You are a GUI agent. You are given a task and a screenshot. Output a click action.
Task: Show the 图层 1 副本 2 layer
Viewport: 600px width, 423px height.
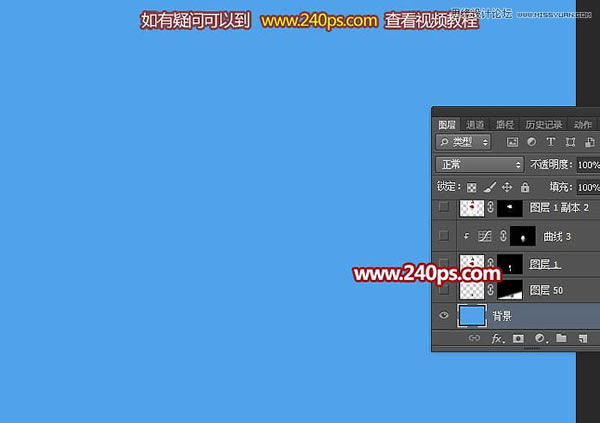pyautogui.click(x=444, y=207)
